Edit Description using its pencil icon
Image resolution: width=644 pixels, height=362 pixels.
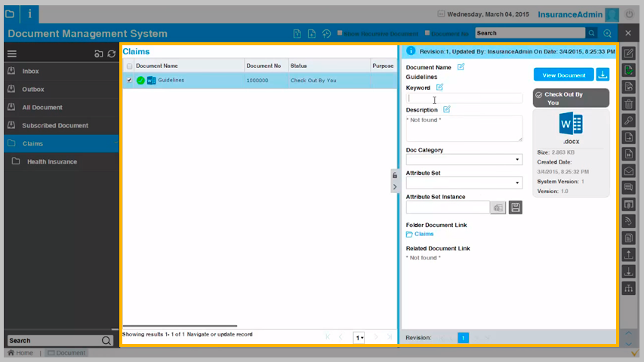click(447, 109)
